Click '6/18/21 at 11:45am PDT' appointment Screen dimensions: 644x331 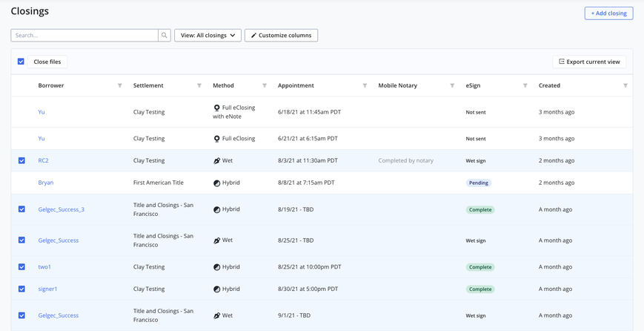pos(309,112)
